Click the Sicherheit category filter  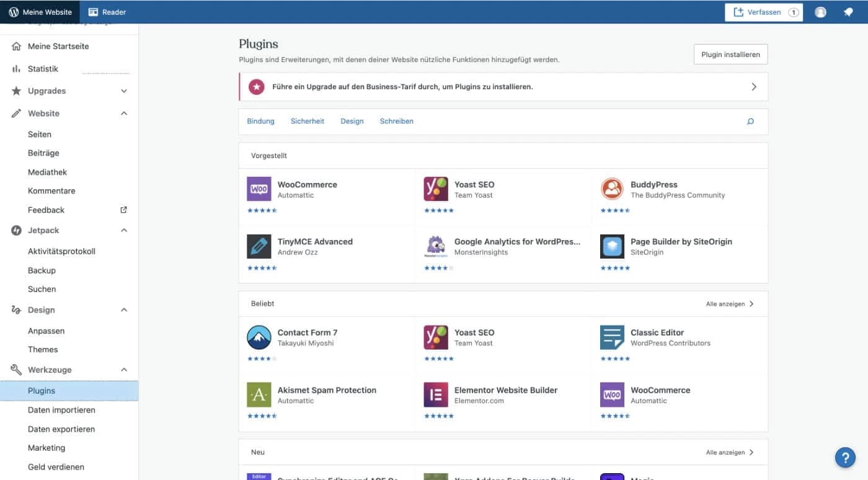point(307,121)
